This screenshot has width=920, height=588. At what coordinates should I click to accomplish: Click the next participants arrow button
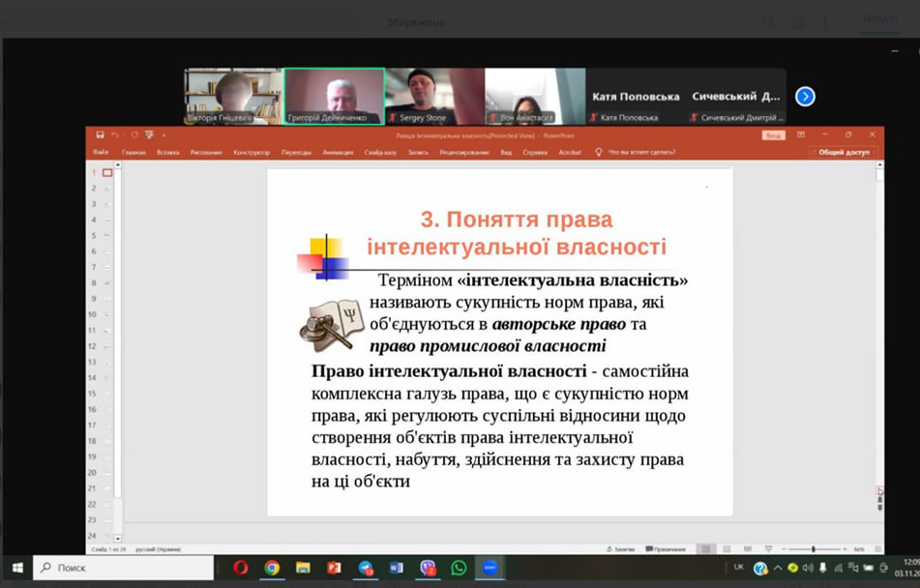(x=805, y=97)
